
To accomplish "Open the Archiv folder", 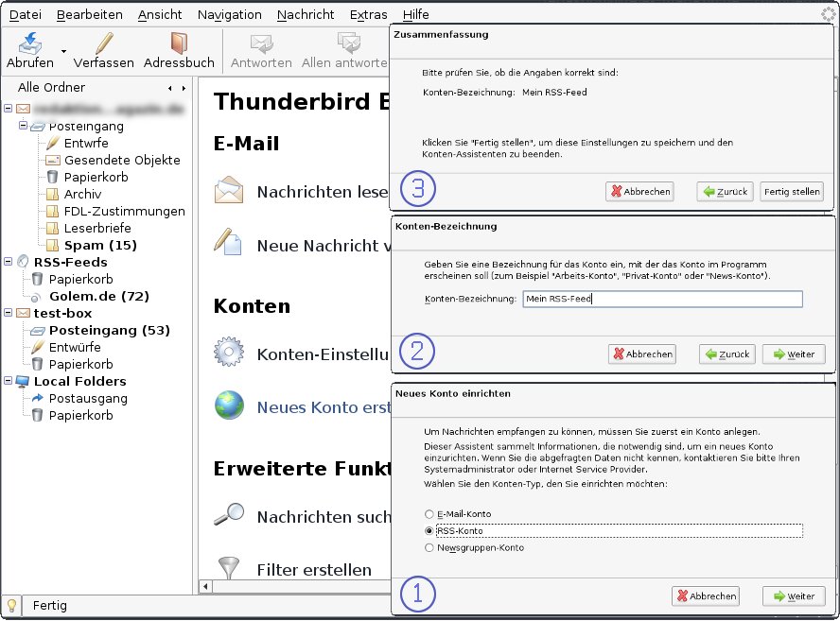I will coord(82,194).
